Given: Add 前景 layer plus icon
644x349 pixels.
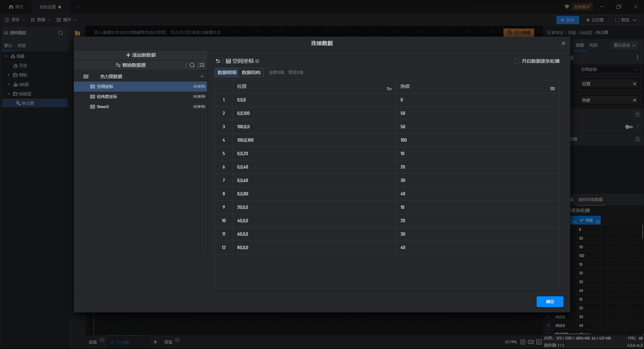Looking at the screenshot, I should pyautogui.click(x=102, y=340).
